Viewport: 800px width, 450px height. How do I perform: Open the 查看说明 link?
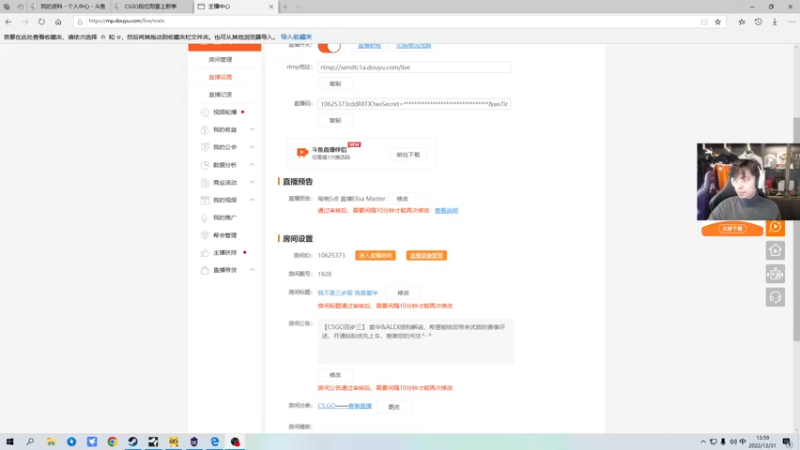[446, 211]
